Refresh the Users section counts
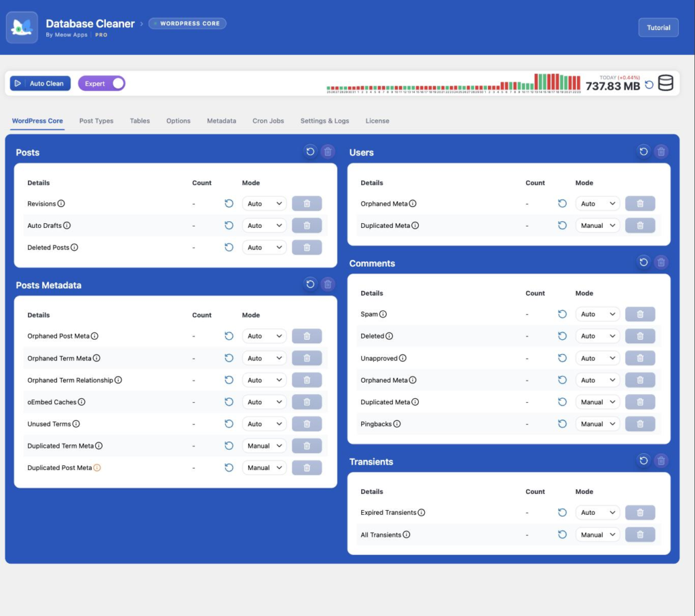The width and height of the screenshot is (695, 616). point(643,151)
